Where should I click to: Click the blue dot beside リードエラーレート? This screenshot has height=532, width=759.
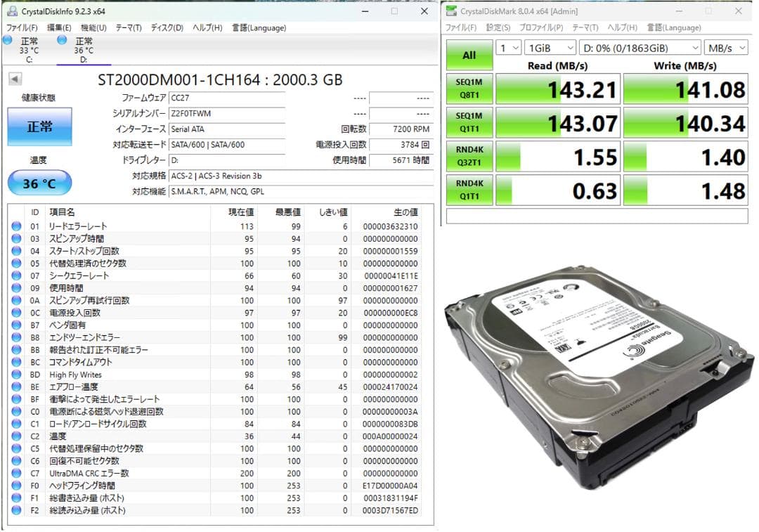[x=15, y=226]
